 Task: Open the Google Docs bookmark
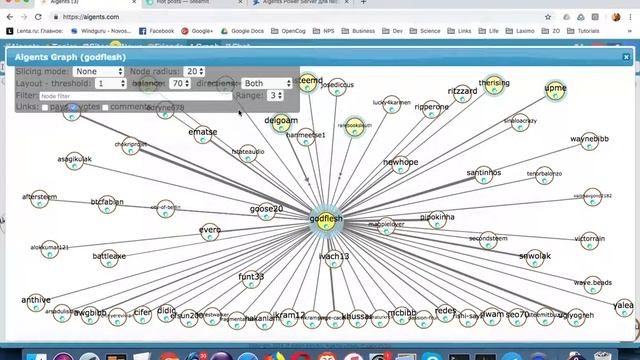tap(242, 31)
